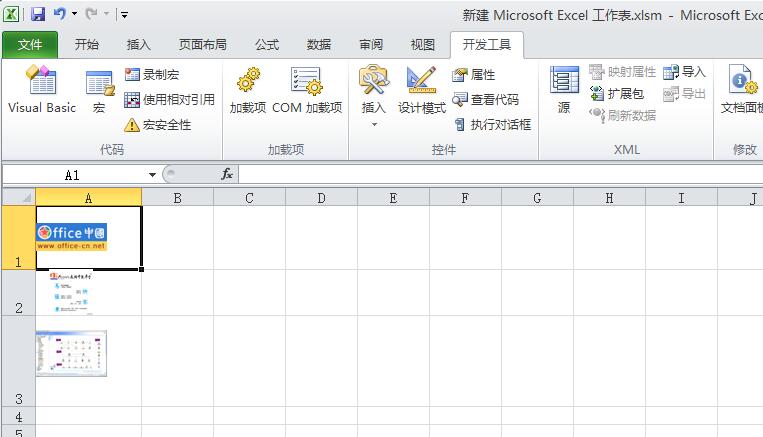Switch to the 页面布局 tab
The height and width of the screenshot is (437, 763).
point(202,45)
